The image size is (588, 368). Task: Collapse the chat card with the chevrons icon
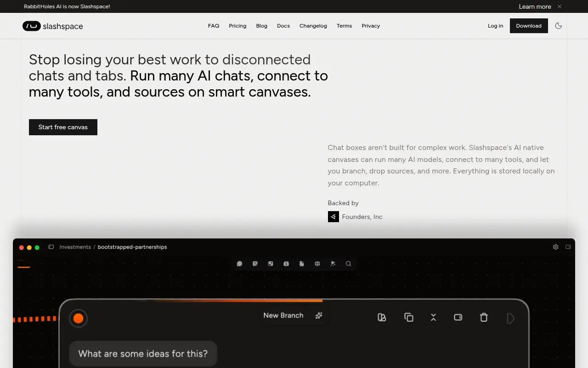pos(433,317)
